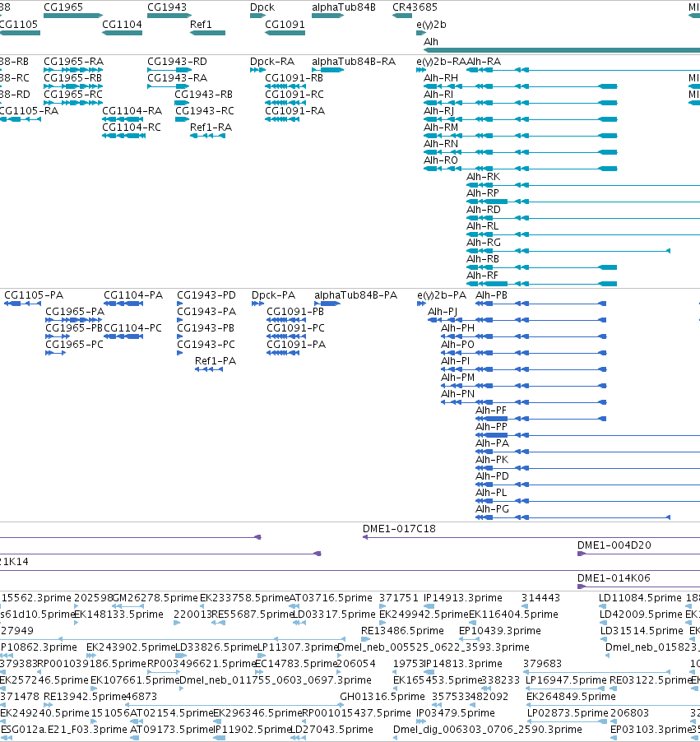700x742 pixels.
Task: Click the CG1965-RC transcript label
Action: 73,94
